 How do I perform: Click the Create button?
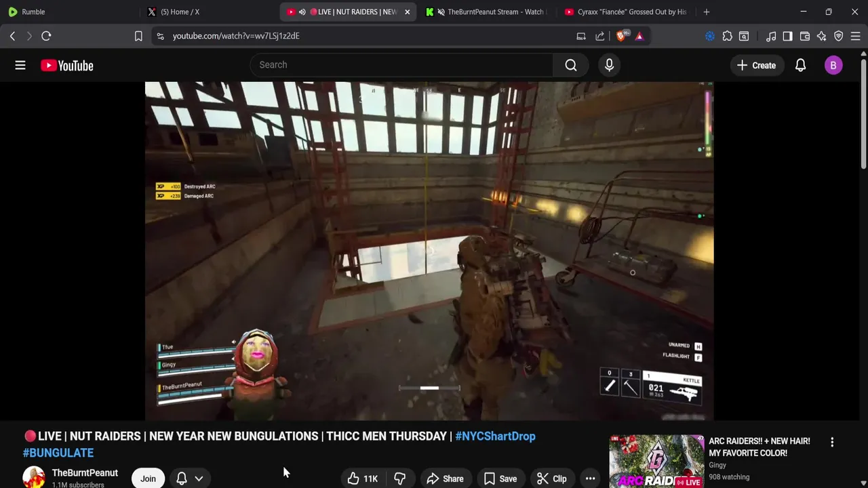pyautogui.click(x=756, y=65)
